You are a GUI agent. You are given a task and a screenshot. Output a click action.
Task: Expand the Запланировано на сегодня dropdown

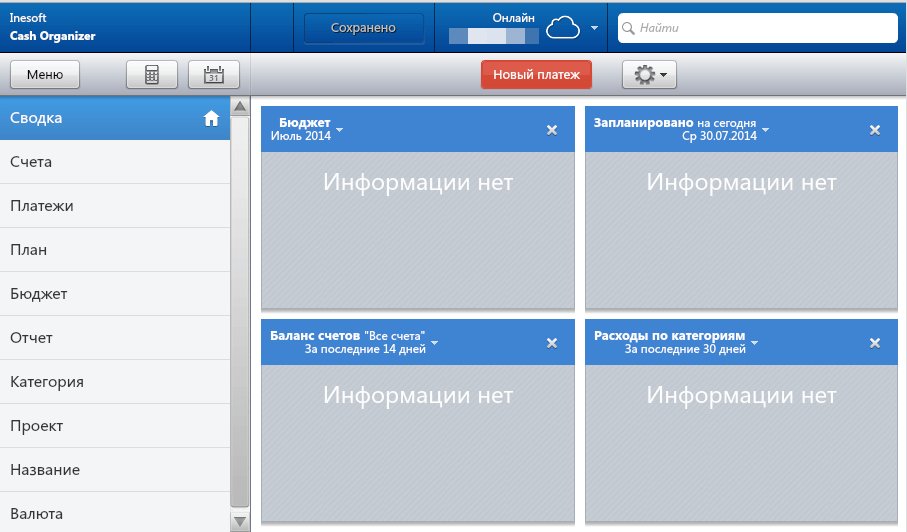[x=765, y=130]
